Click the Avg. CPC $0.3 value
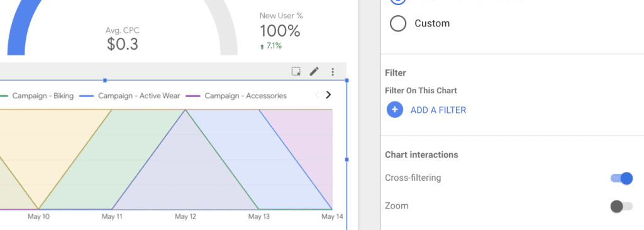 [x=123, y=44]
